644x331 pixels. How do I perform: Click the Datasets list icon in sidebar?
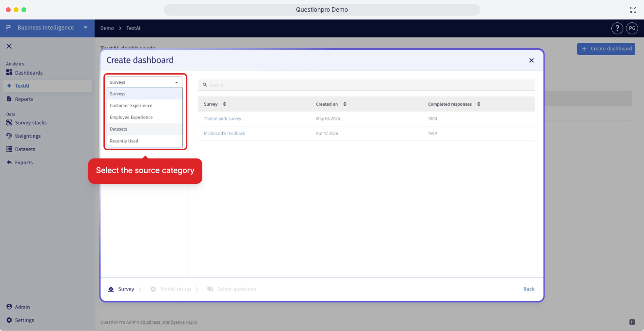point(9,149)
